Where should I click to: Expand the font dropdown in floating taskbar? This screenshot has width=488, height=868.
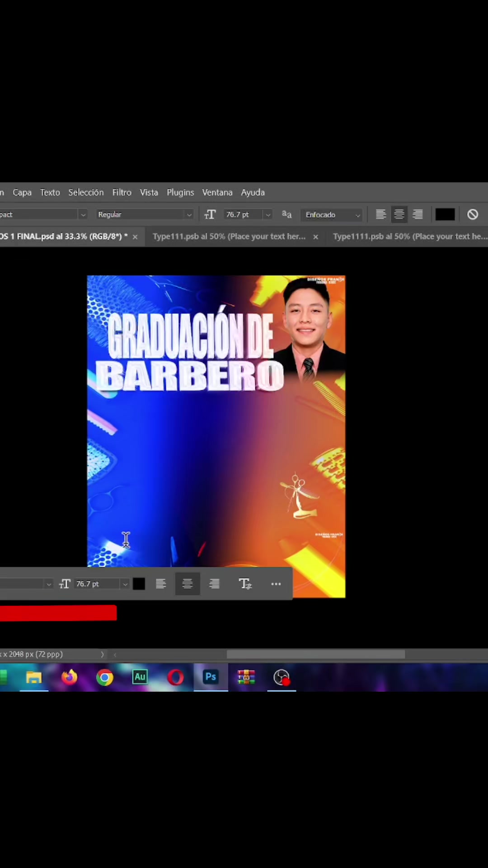coord(49,584)
